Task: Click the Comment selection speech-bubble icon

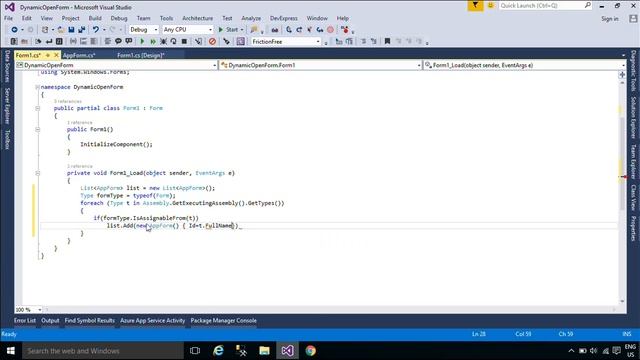Action: [x=118, y=42]
